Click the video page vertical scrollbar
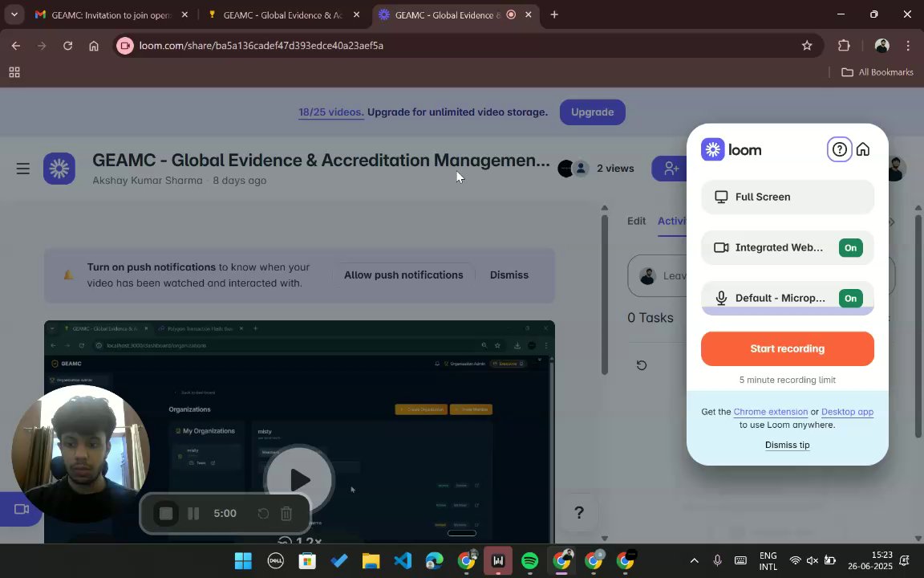 (x=604, y=295)
